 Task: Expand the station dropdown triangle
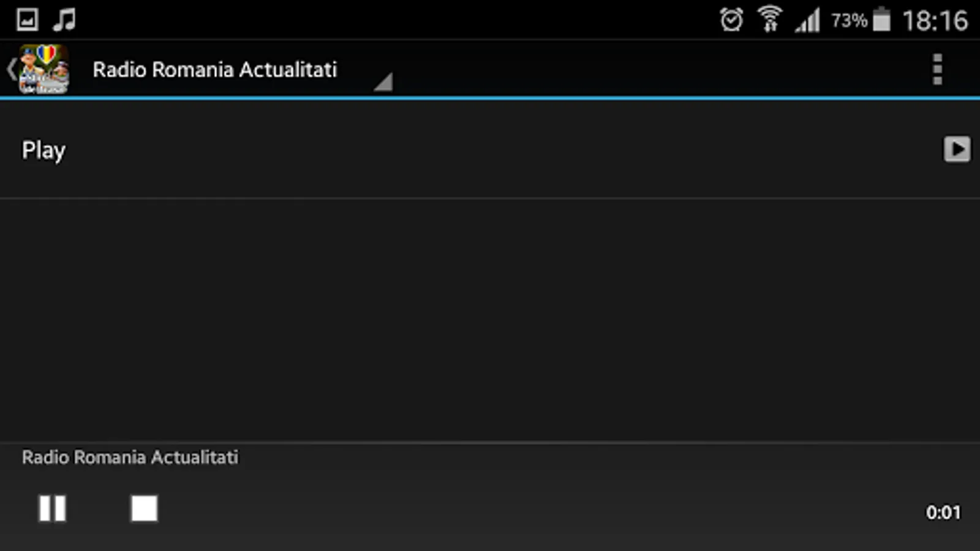click(383, 81)
